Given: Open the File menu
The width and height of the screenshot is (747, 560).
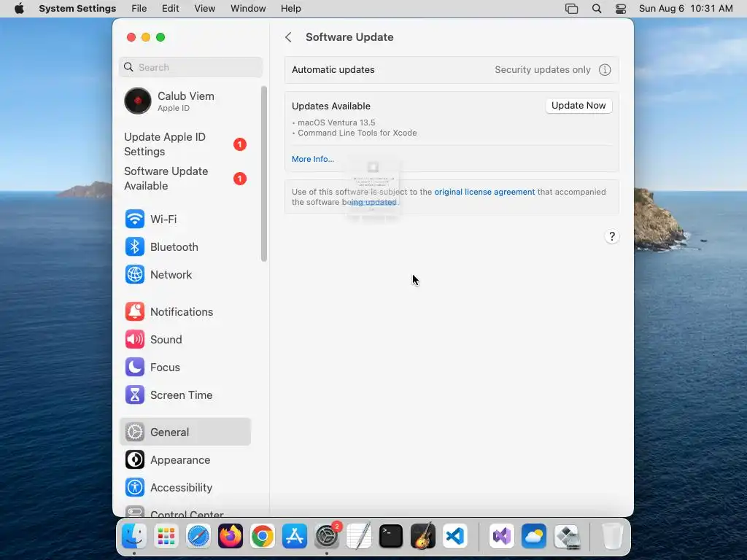Looking at the screenshot, I should [x=139, y=9].
